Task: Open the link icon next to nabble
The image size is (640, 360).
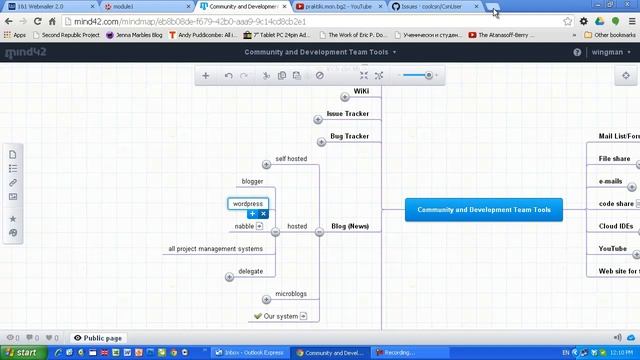Action: 260,226
